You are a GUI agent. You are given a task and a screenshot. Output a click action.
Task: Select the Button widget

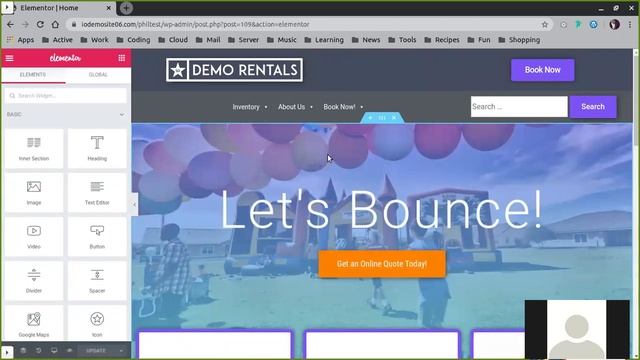pyautogui.click(x=97, y=237)
